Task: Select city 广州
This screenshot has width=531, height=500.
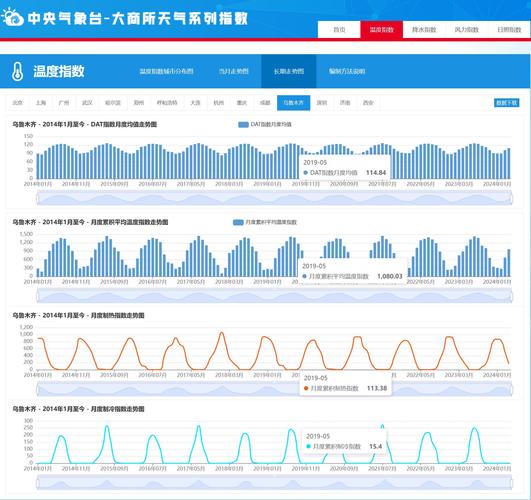Action: tap(64, 103)
